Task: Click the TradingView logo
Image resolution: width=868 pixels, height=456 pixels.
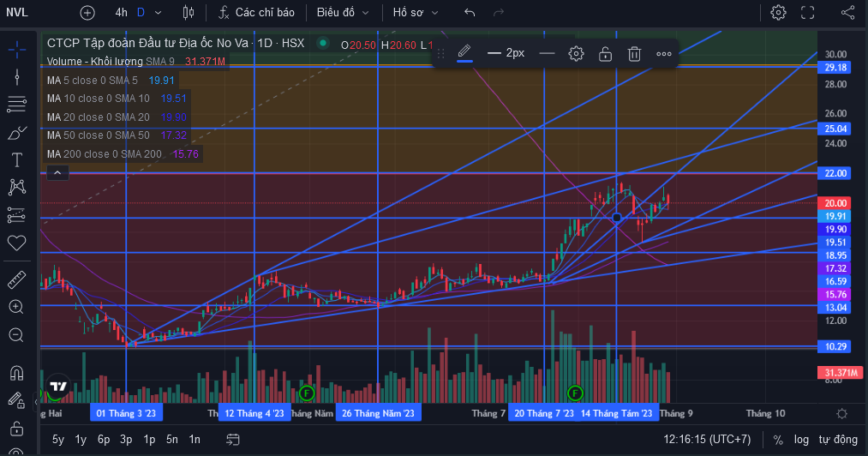Action: coord(58,387)
